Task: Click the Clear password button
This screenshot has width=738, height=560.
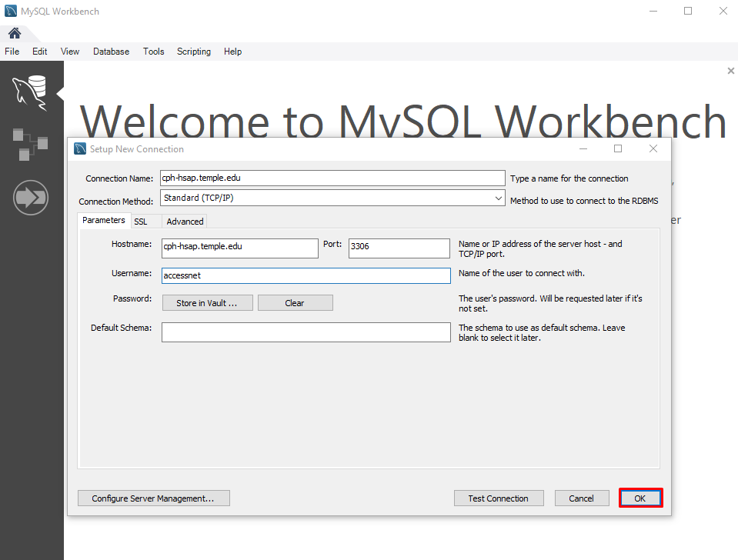Action: pyautogui.click(x=295, y=303)
